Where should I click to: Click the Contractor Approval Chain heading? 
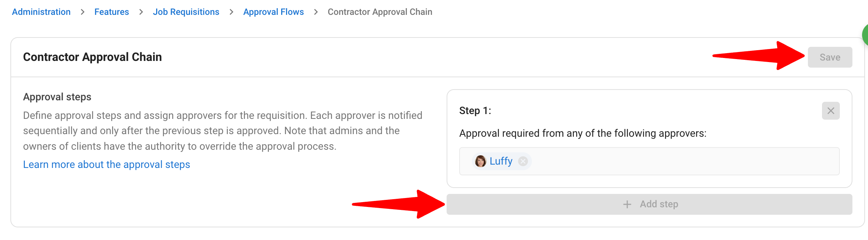pyautogui.click(x=92, y=57)
